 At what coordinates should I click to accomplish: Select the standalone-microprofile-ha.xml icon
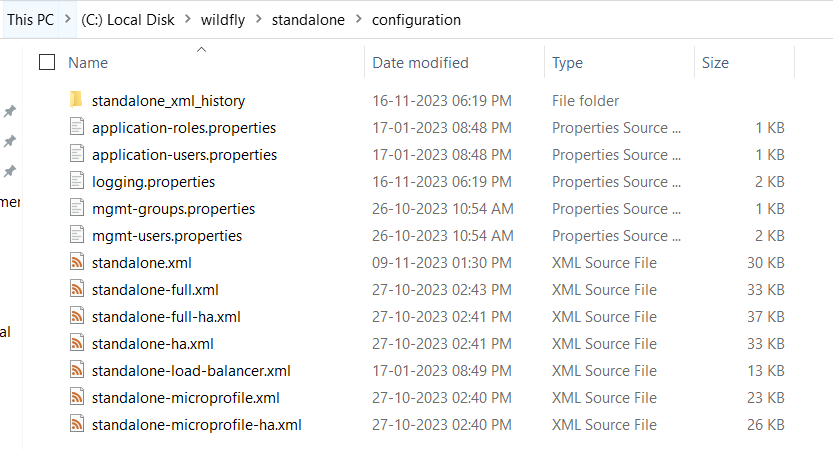click(x=77, y=424)
